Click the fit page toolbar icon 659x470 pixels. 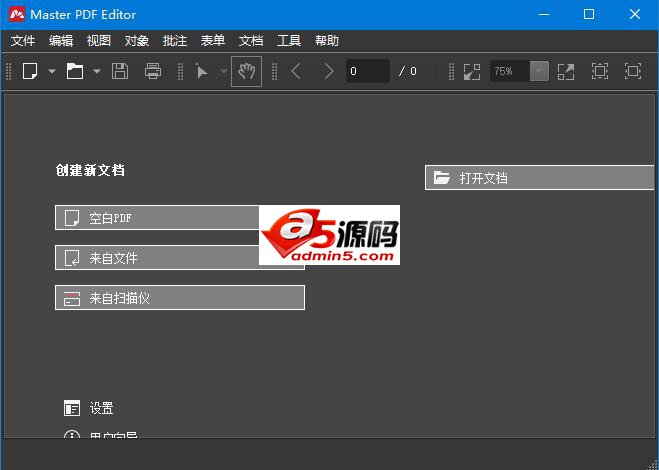[x=600, y=71]
